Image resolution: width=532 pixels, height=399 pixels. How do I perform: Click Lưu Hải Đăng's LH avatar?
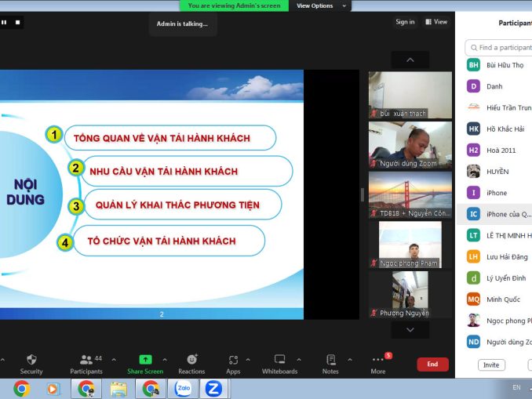(473, 257)
